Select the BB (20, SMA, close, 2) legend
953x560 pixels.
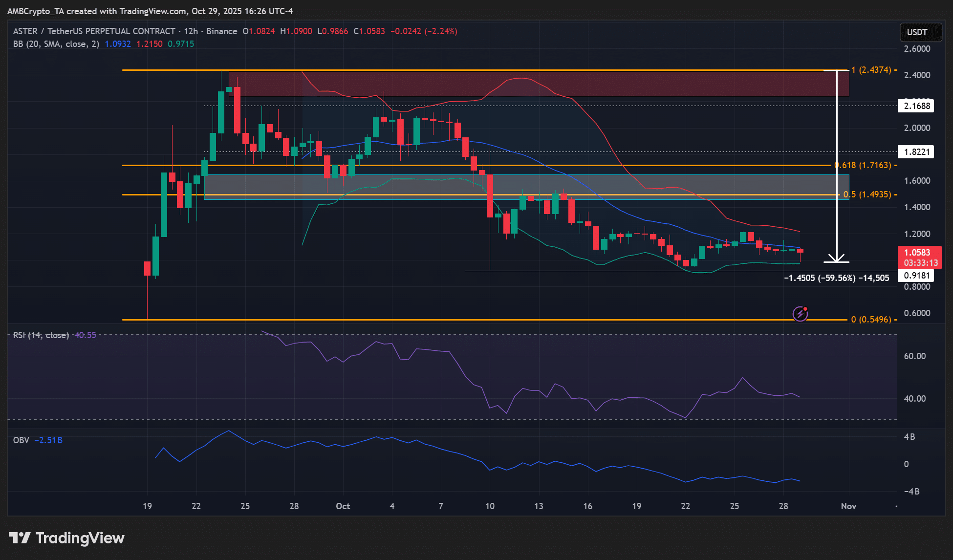pyautogui.click(x=56, y=44)
